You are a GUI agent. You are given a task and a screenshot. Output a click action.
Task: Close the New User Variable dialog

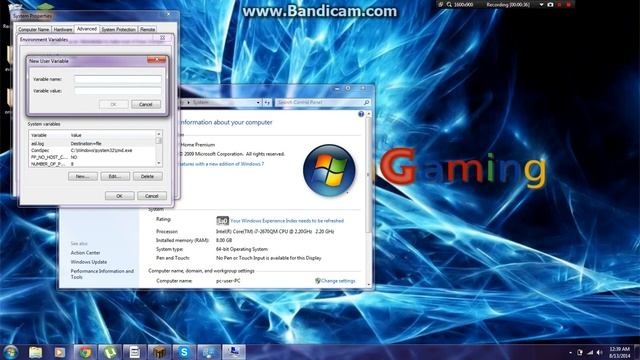(156, 60)
